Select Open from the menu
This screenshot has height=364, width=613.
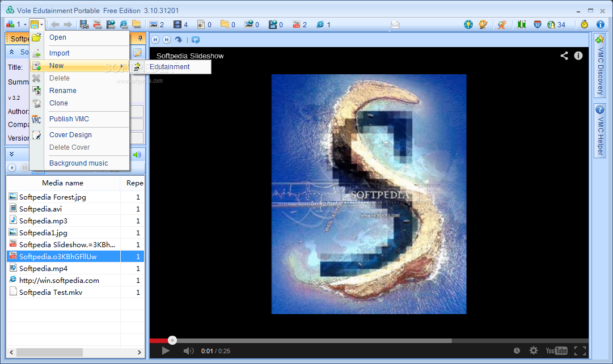click(x=57, y=37)
